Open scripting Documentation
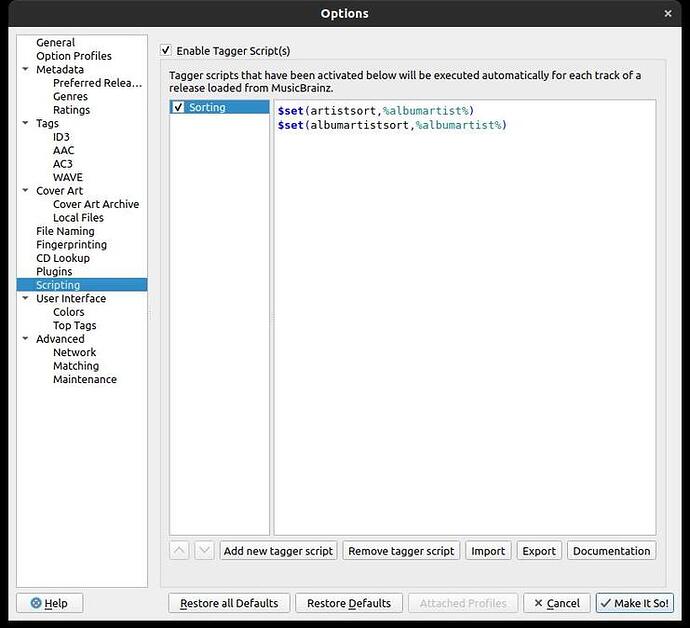The image size is (690, 628). (x=611, y=551)
